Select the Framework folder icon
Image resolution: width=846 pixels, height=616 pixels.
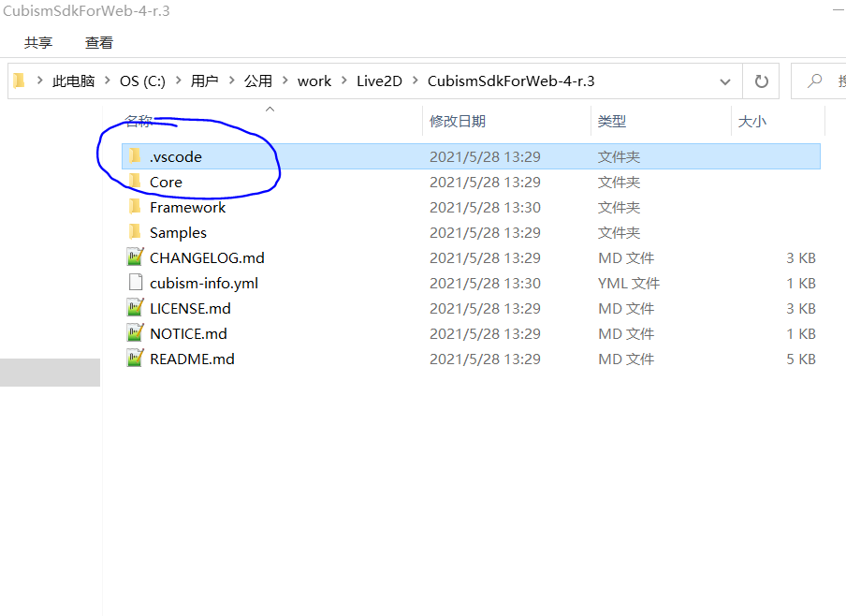coord(135,207)
